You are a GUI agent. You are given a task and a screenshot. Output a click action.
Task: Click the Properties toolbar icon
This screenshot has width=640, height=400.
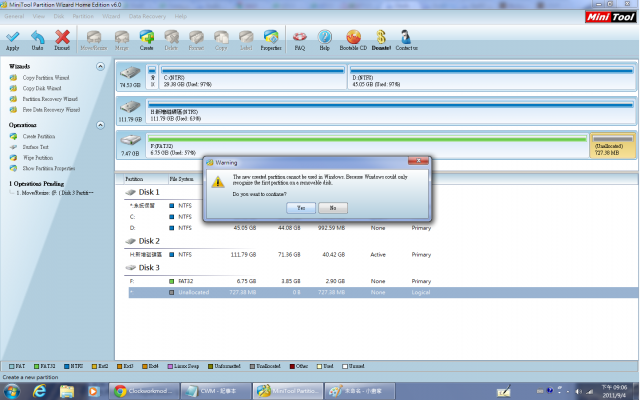(271, 37)
